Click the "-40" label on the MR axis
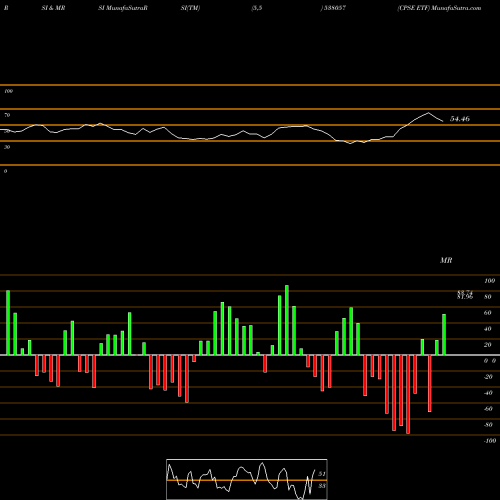 pyautogui.click(x=488, y=393)
